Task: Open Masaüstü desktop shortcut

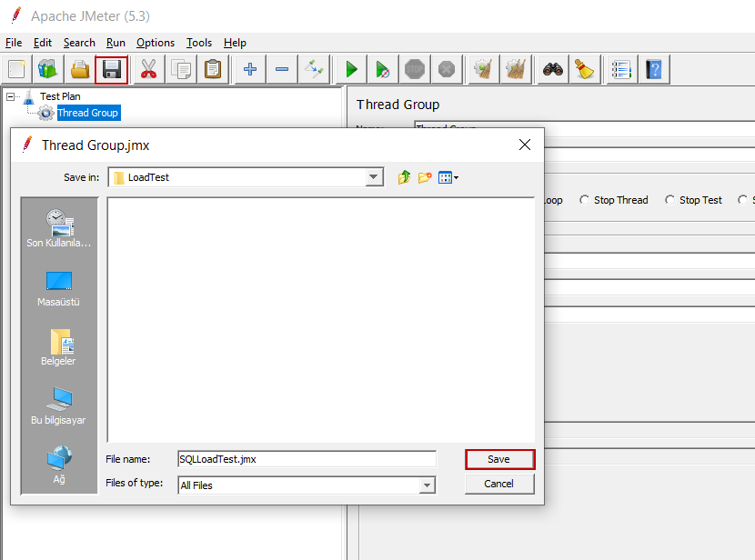Action: click(x=59, y=289)
